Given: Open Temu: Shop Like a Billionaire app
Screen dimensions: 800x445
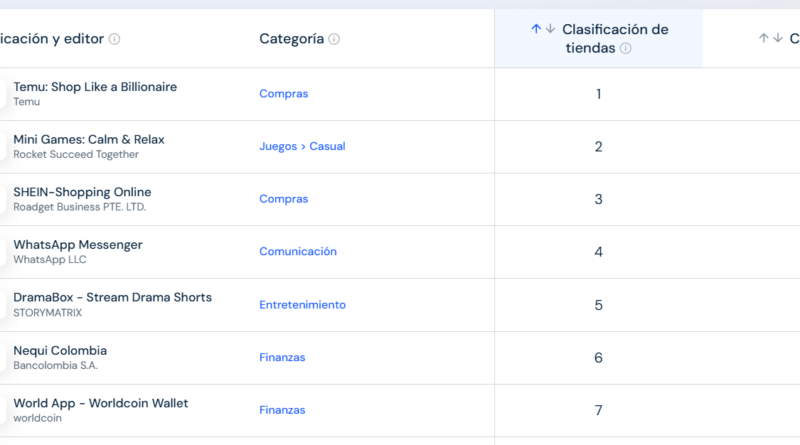Looking at the screenshot, I should 95,87.
